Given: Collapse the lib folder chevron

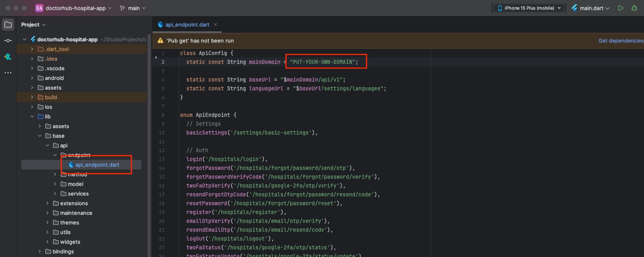Looking at the screenshot, I should [x=32, y=116].
